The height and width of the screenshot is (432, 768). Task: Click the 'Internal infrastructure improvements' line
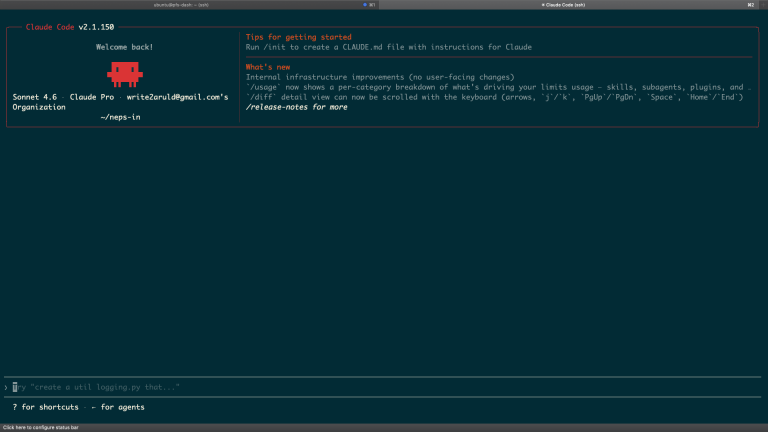380,77
